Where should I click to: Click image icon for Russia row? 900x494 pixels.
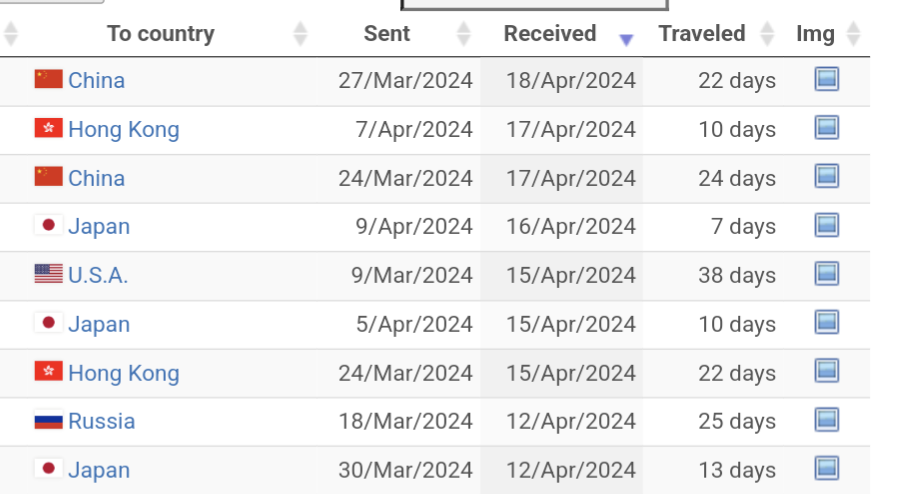[826, 420]
